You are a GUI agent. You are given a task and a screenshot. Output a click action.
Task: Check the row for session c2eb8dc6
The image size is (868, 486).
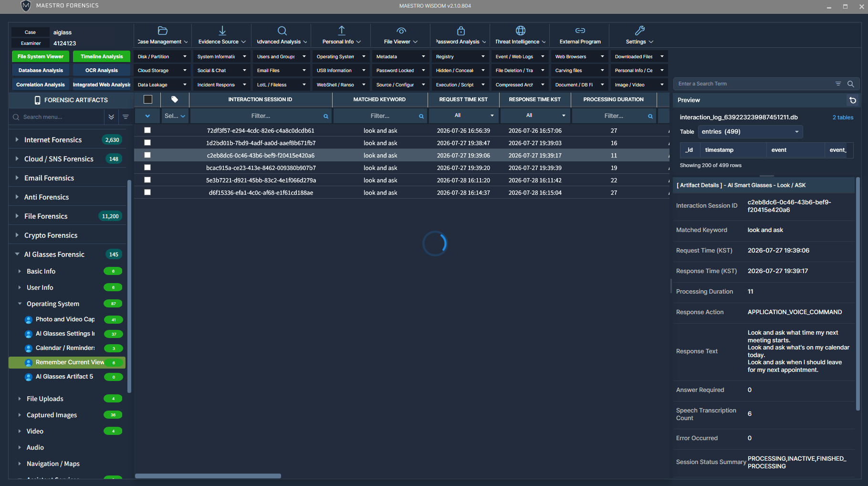pyautogui.click(x=147, y=155)
